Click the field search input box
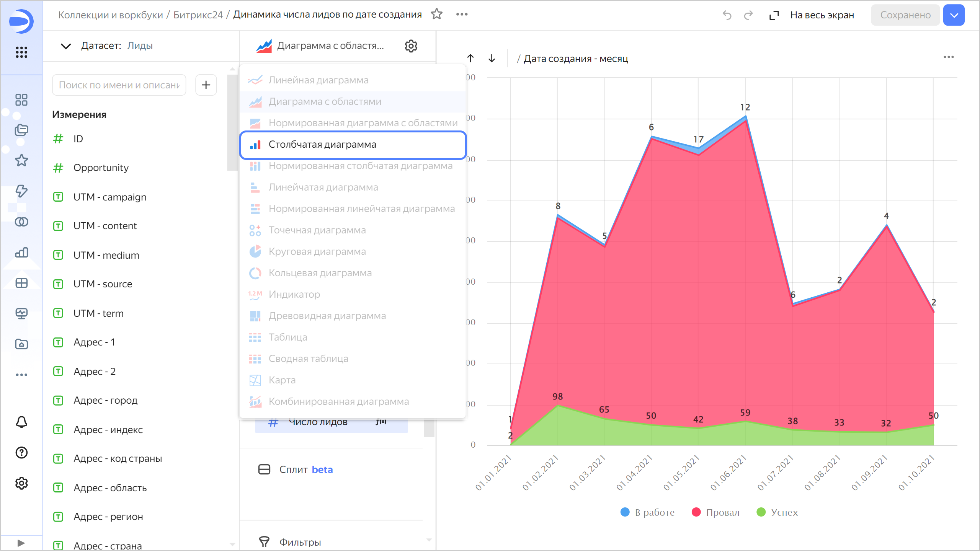Viewport: 980px width, 551px height. click(x=119, y=85)
